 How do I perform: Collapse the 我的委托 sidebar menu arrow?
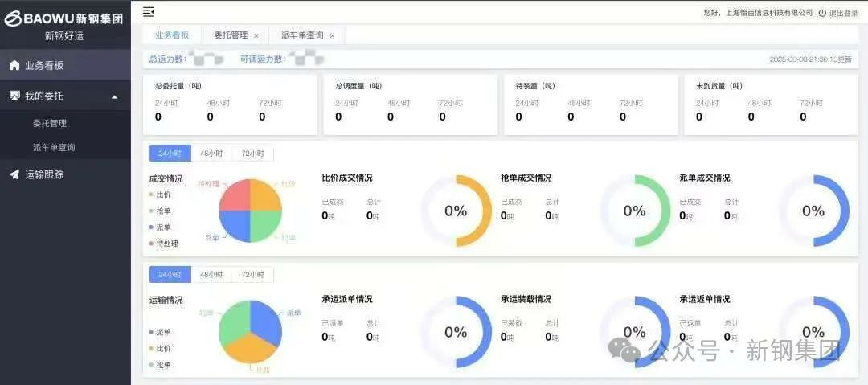(x=114, y=96)
